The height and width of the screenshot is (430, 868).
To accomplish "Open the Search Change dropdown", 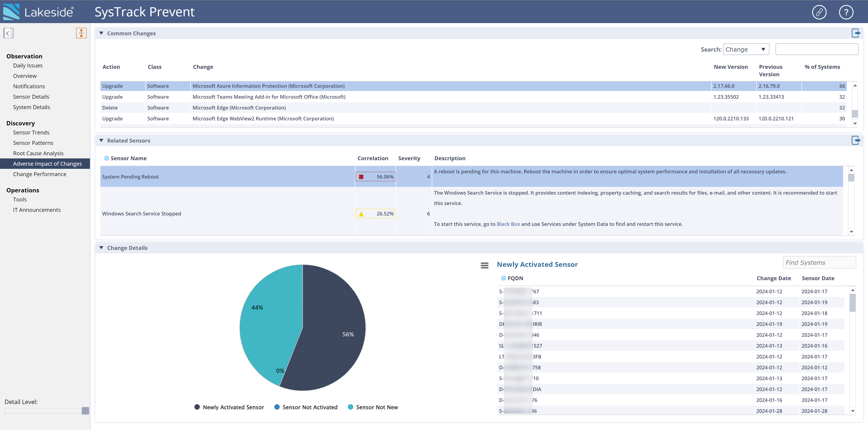I will [x=746, y=50].
